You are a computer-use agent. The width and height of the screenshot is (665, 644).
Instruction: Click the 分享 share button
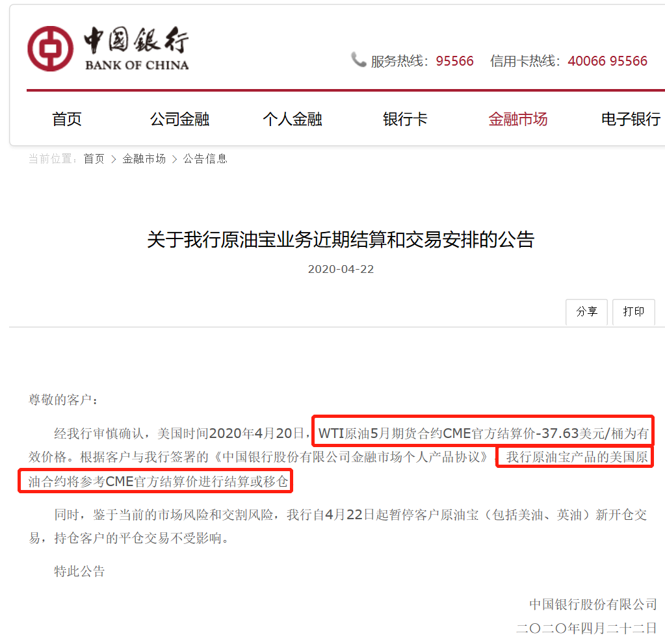pyautogui.click(x=586, y=312)
